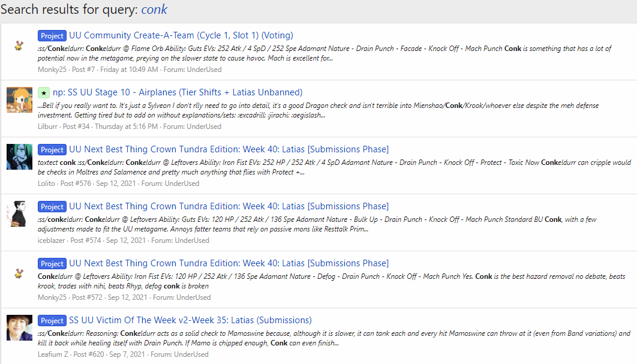Click the Monky25 username in Post #572 line
Screen dimensions: 637x364
point(52,297)
